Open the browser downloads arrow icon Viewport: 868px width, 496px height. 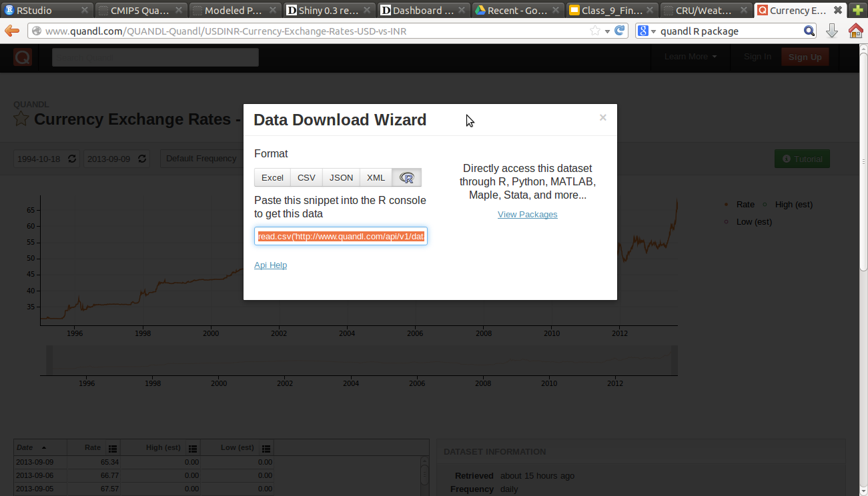[x=831, y=31]
